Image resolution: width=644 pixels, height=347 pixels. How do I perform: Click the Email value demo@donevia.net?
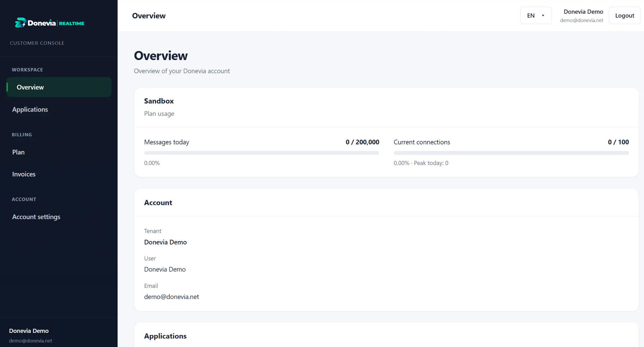click(x=171, y=297)
